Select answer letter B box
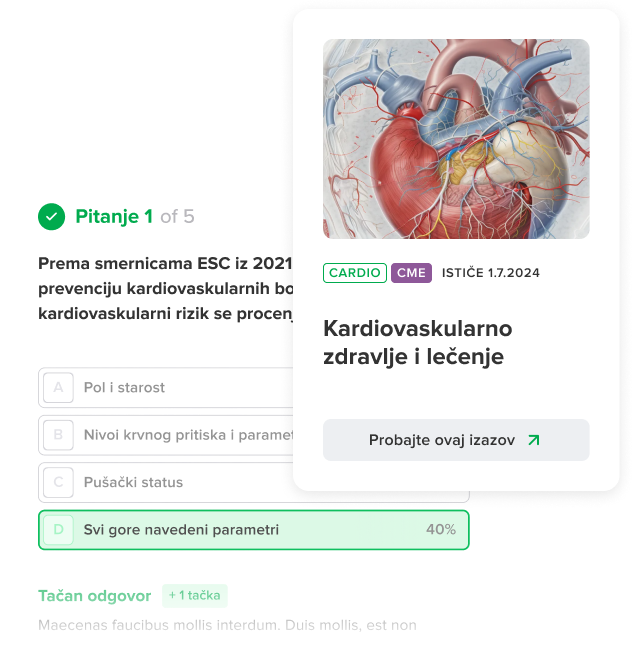 [x=58, y=435]
